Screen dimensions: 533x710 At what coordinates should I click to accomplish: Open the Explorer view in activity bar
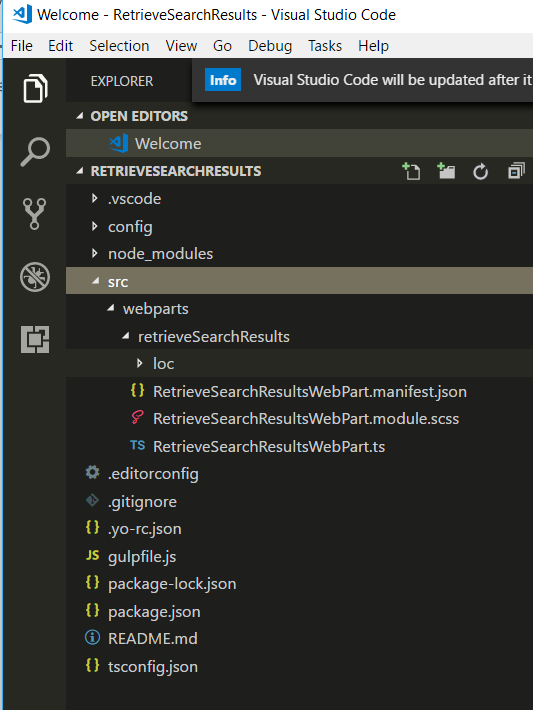(35, 88)
